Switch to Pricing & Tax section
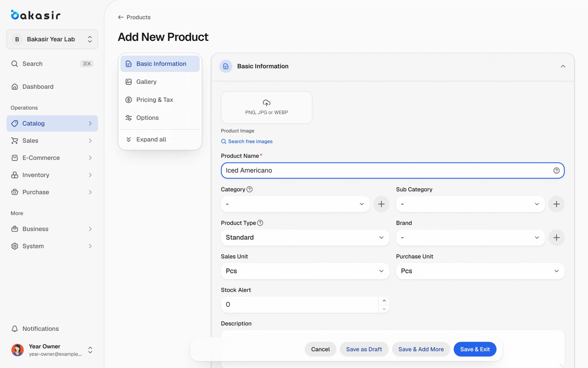 pos(160,100)
